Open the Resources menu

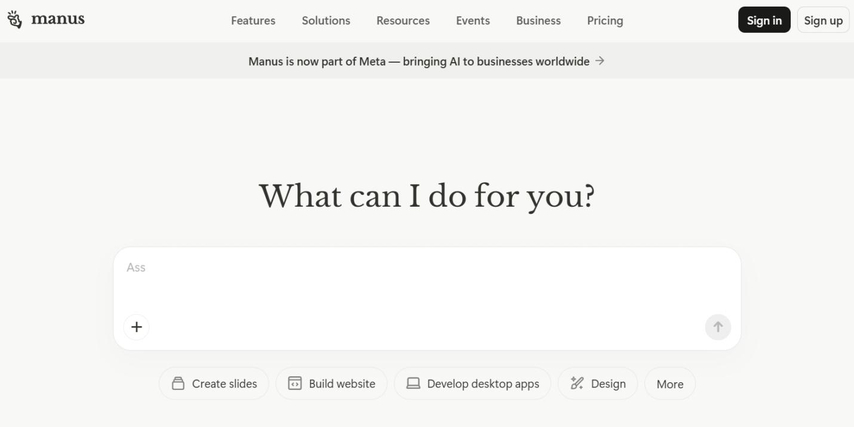pos(403,21)
